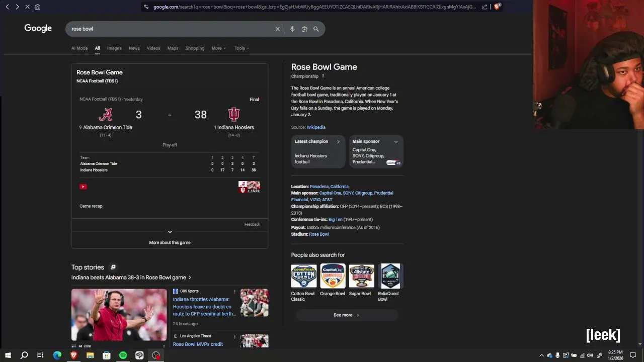Open volume control in system tray
Viewport: 644px width, 362px height.
[590, 355]
